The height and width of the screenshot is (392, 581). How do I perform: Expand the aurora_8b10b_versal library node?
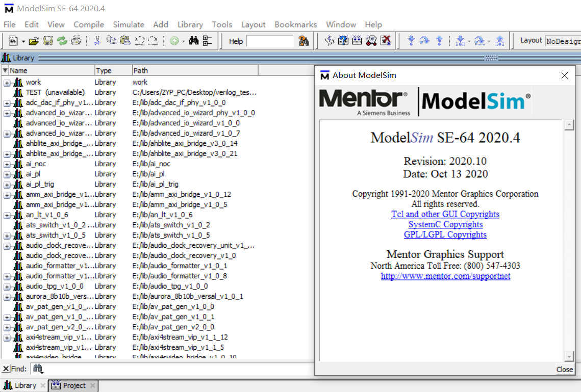click(x=7, y=297)
